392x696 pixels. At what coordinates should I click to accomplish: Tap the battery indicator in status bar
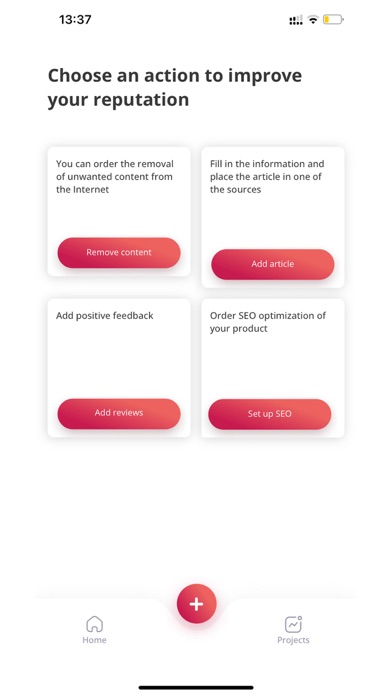333,20
